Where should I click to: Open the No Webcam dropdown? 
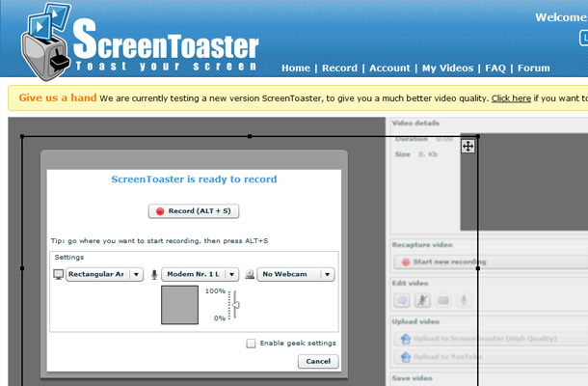296,274
